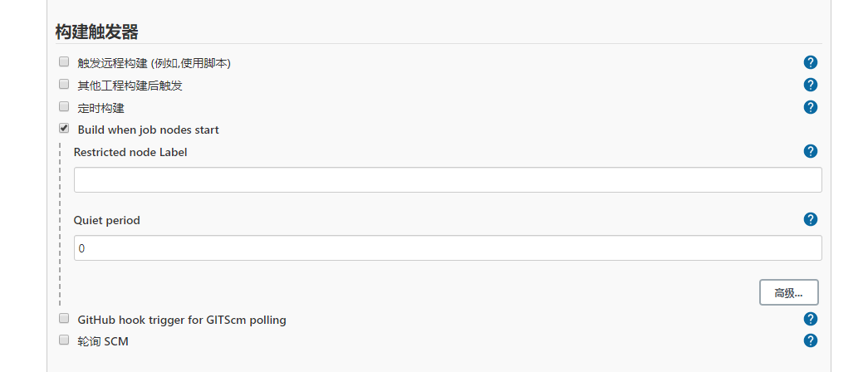Tick the 定时构建 checkbox
Image resolution: width=868 pixels, height=372 pixels.
tap(64, 106)
